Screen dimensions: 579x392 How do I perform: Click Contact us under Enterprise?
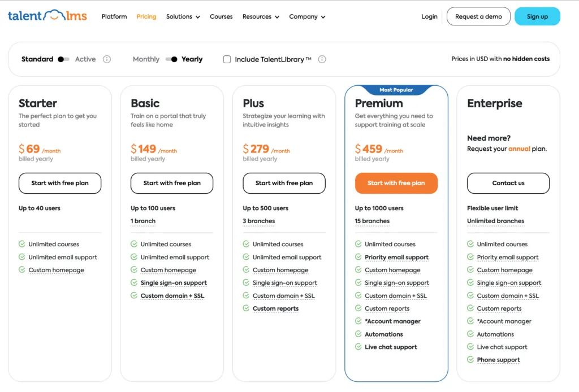(508, 183)
